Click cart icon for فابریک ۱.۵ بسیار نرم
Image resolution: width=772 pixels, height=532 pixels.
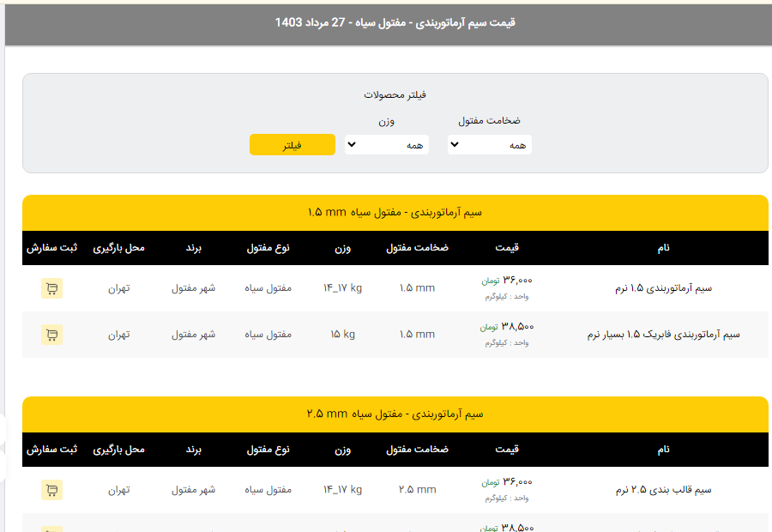[x=51, y=335]
